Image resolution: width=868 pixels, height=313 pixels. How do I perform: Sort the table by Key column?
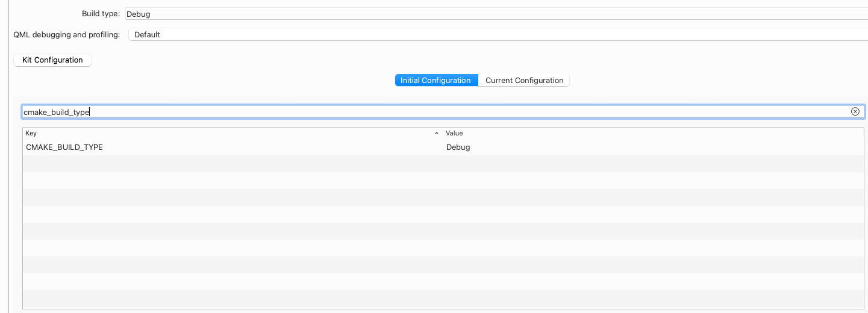coord(229,133)
